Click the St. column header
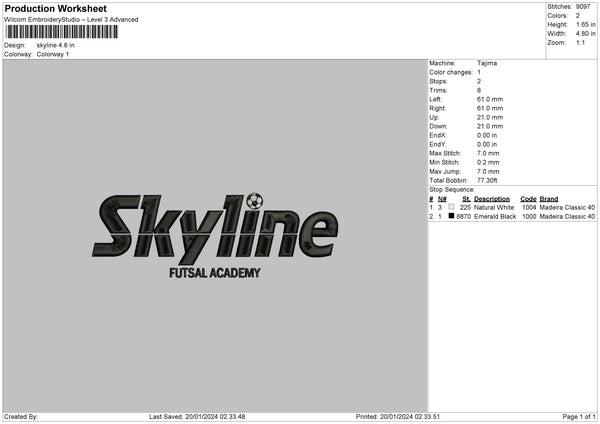Screen dimensions: 600x424 click(x=466, y=199)
